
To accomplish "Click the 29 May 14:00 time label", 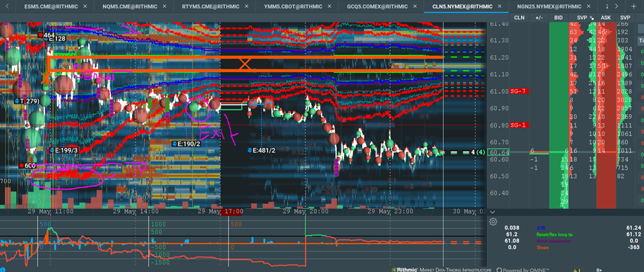I will pyautogui.click(x=135, y=212).
